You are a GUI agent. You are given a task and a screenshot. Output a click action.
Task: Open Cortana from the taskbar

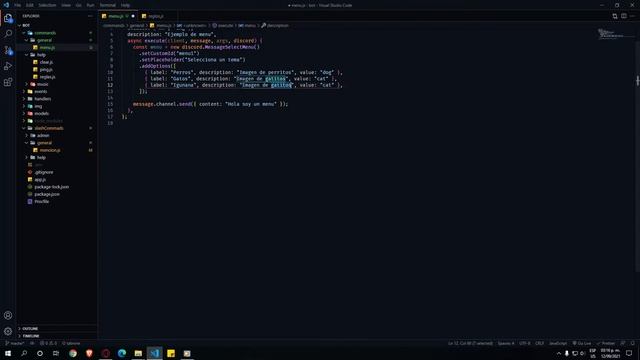[x=40, y=353]
